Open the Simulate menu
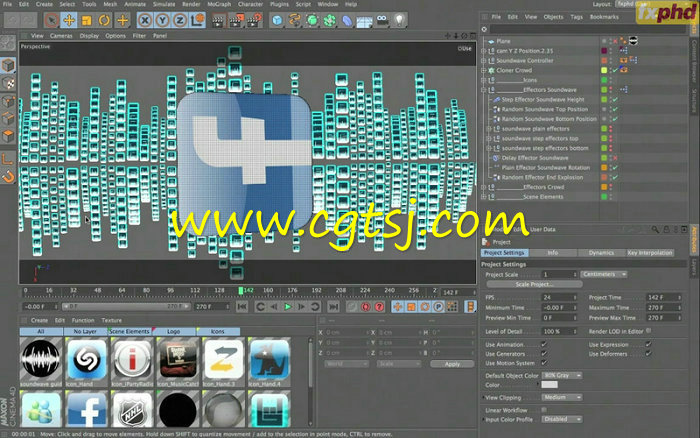 (164, 4)
